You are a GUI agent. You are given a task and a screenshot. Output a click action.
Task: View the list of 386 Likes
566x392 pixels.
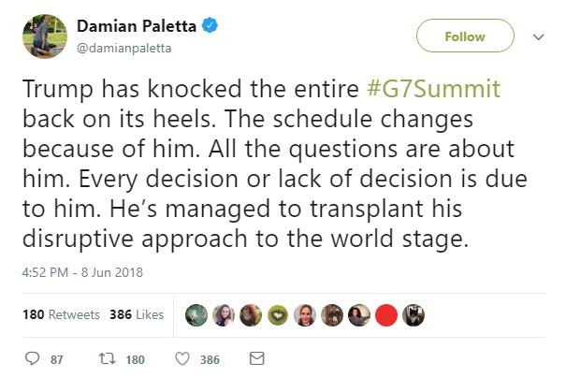point(137,315)
